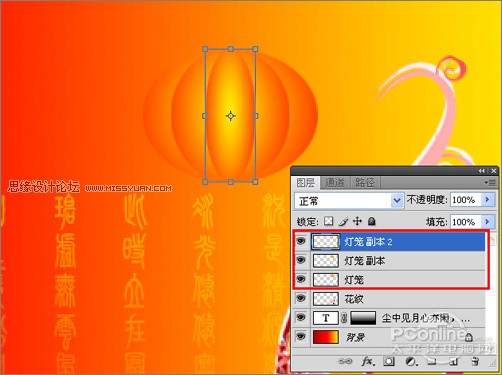
Task: Hide the 花纹 layer
Action: (x=301, y=298)
